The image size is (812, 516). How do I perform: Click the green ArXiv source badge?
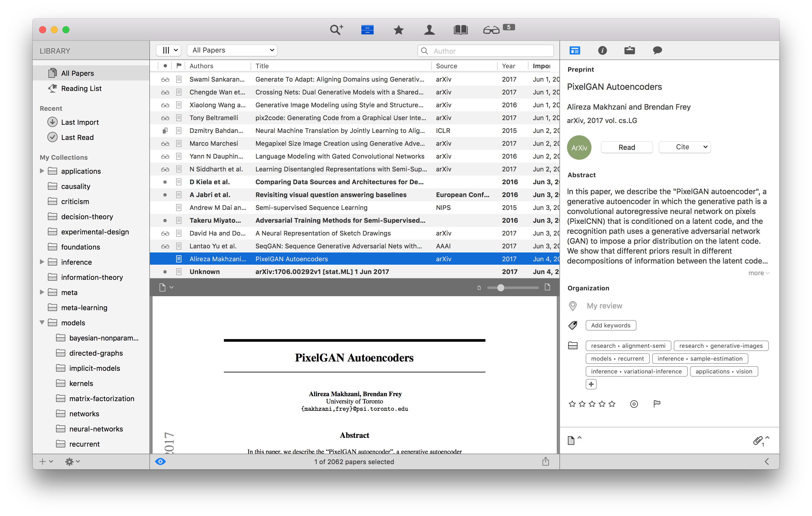coord(579,147)
